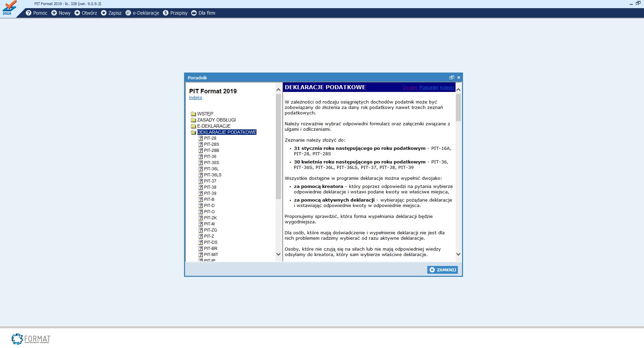
Task: Click the question-mark icon beside PIT-36
Action: (201, 157)
